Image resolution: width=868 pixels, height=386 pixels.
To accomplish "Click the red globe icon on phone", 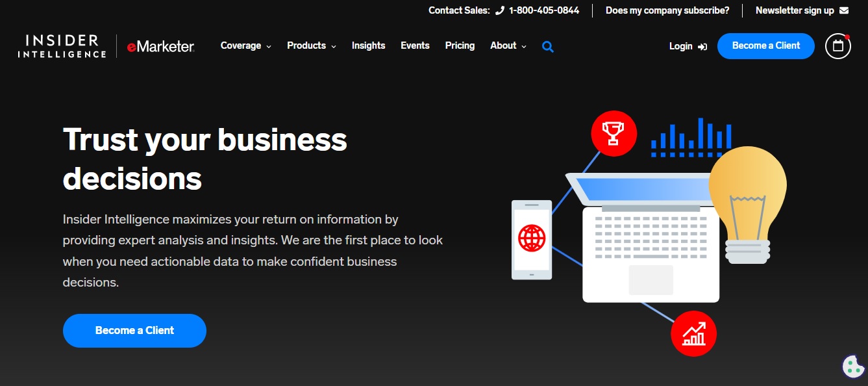I will 532,238.
